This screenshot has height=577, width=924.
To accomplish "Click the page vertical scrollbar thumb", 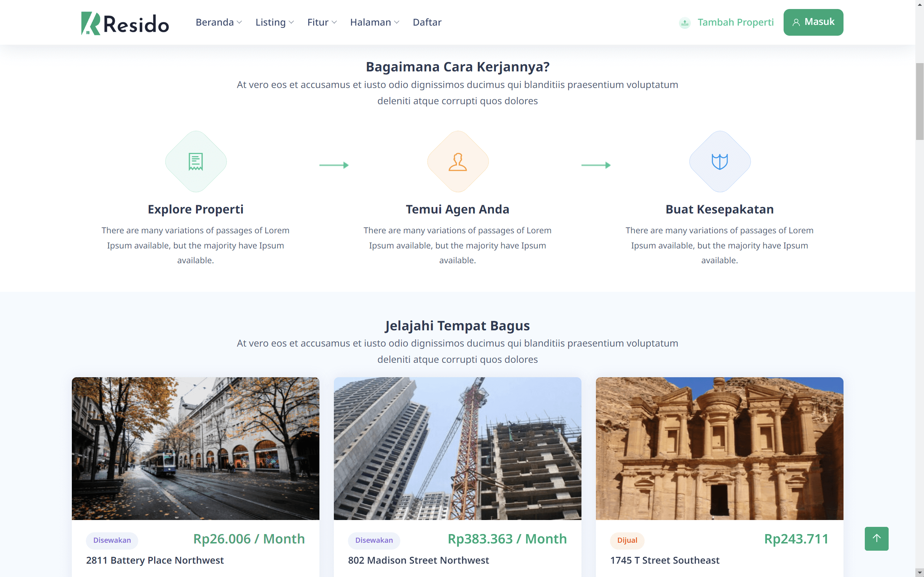I will pyautogui.click(x=919, y=101).
